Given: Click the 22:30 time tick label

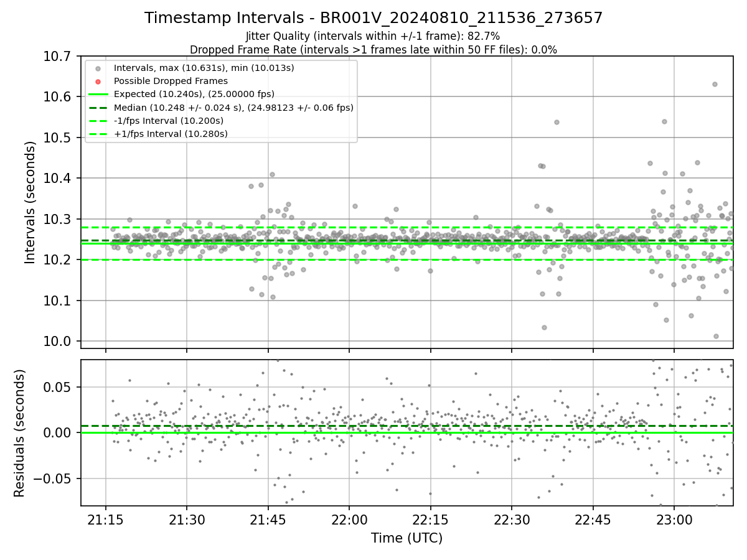Looking at the screenshot, I should [512, 519].
